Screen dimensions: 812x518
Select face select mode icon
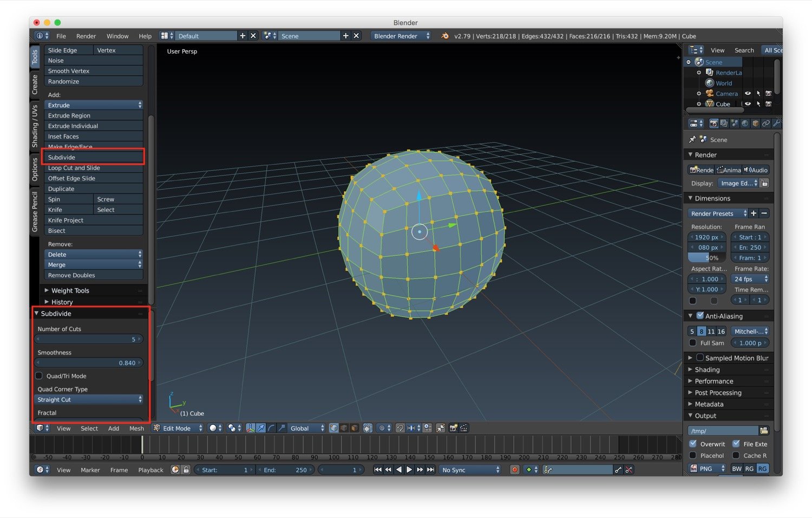click(x=355, y=428)
